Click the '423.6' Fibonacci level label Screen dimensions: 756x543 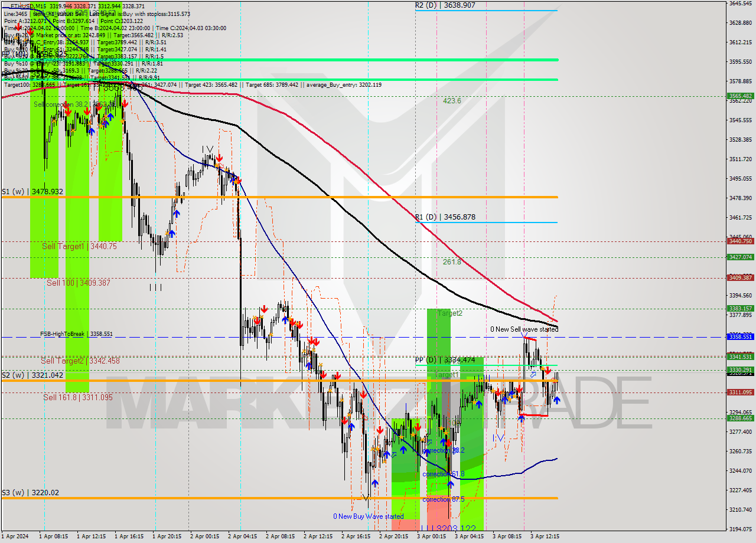(x=452, y=101)
